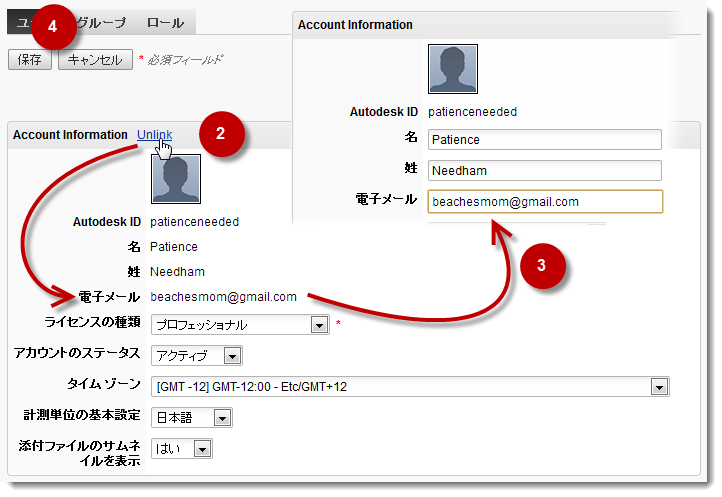
Task: Open the グループ tab
Action: [101, 23]
